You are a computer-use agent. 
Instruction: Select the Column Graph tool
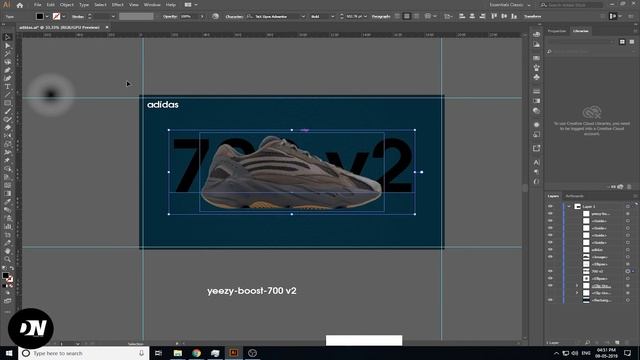point(7,227)
